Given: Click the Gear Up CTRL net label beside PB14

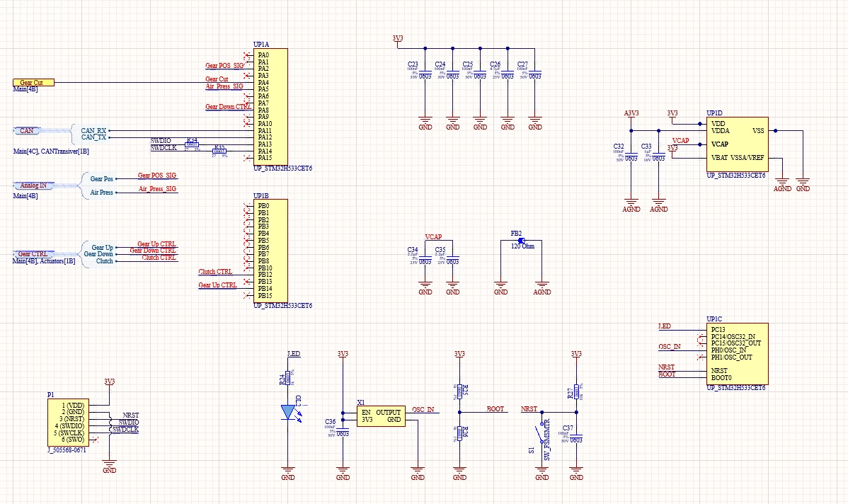Looking at the screenshot, I should [x=217, y=285].
